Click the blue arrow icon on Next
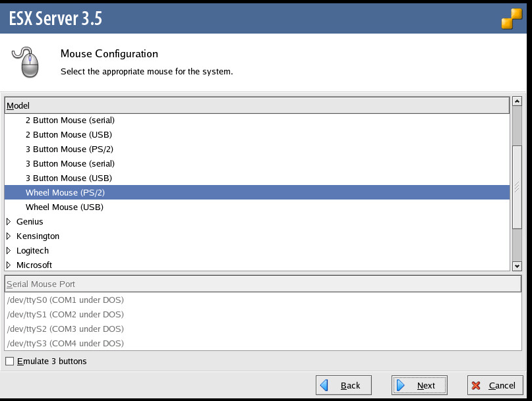The width and height of the screenshot is (532, 401). coord(401,385)
